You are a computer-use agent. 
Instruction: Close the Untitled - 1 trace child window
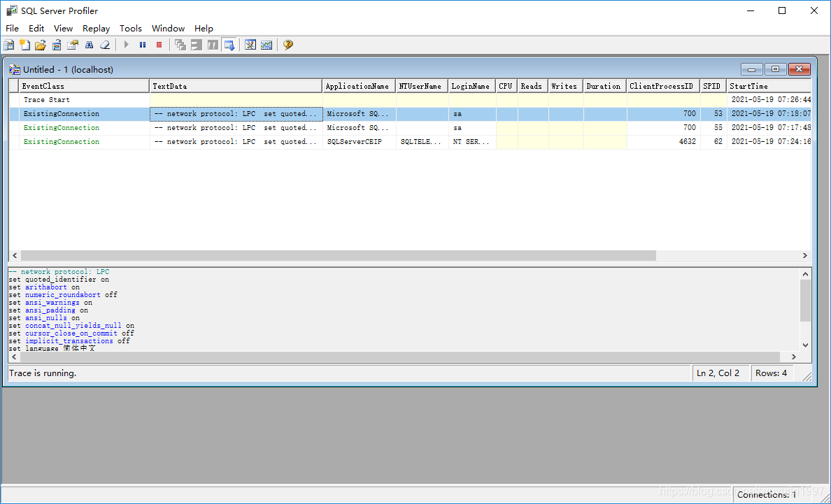pos(800,69)
